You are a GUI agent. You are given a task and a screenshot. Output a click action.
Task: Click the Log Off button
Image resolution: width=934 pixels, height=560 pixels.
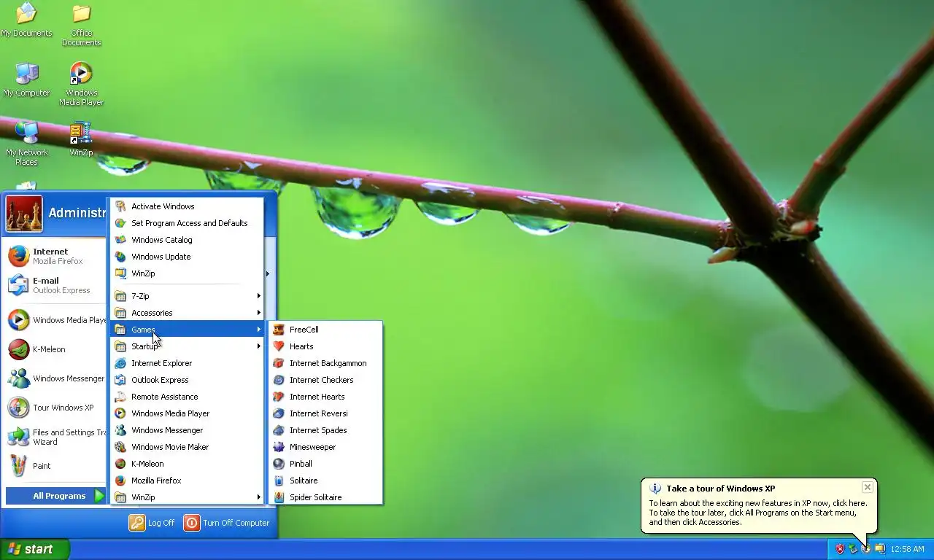tap(153, 523)
